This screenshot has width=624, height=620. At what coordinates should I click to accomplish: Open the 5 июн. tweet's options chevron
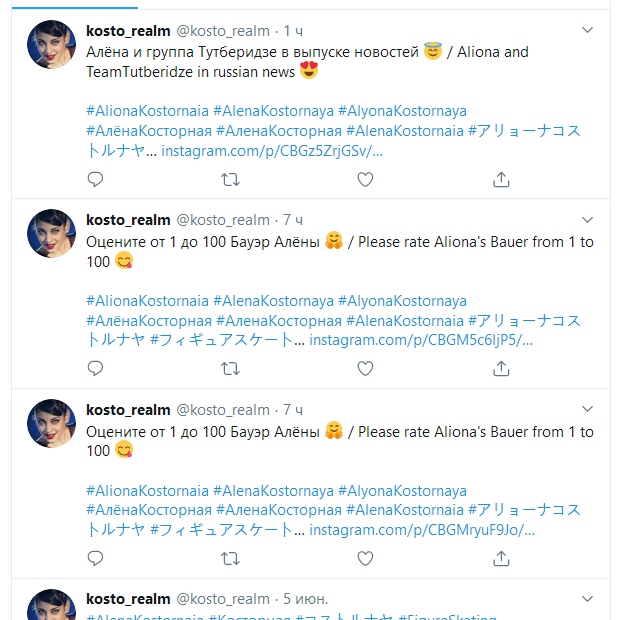pos(587,599)
